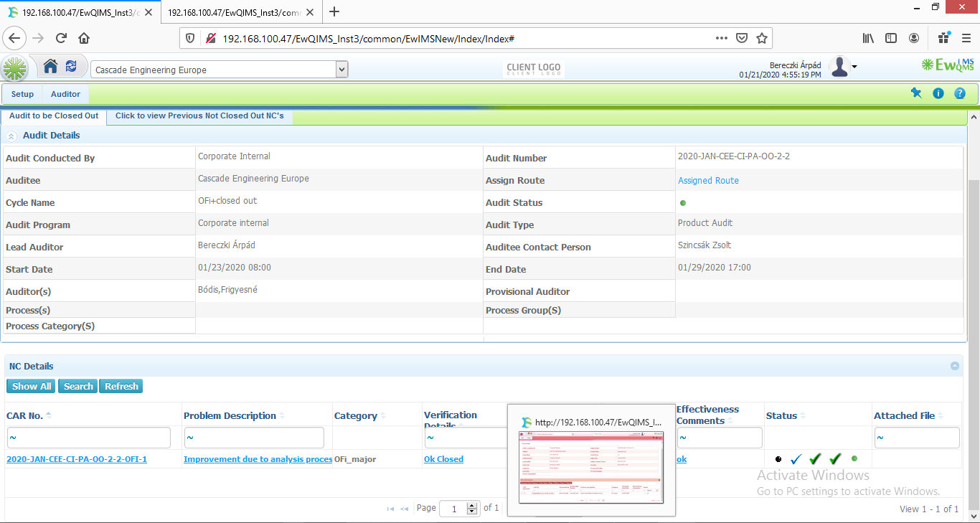Click the insecure connection padlock icon

[211, 38]
